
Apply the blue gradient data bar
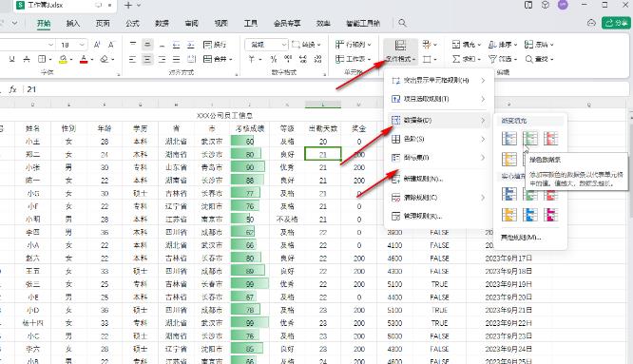tap(509, 139)
